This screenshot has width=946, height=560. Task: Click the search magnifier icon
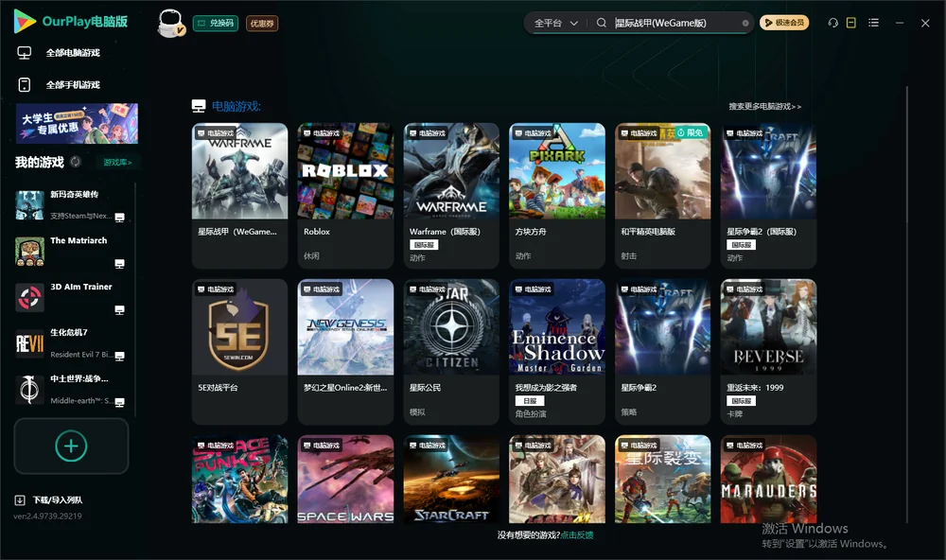602,23
